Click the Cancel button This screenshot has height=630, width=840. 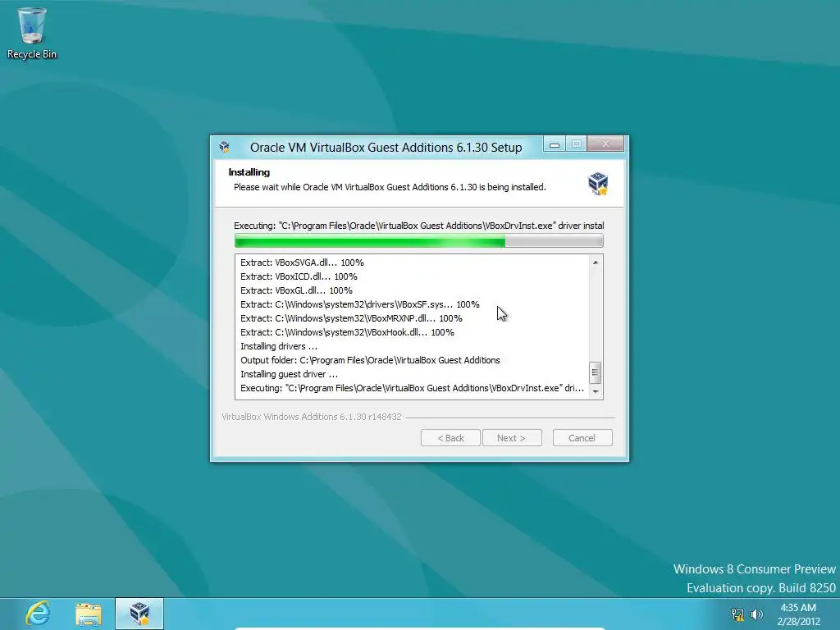(x=582, y=438)
